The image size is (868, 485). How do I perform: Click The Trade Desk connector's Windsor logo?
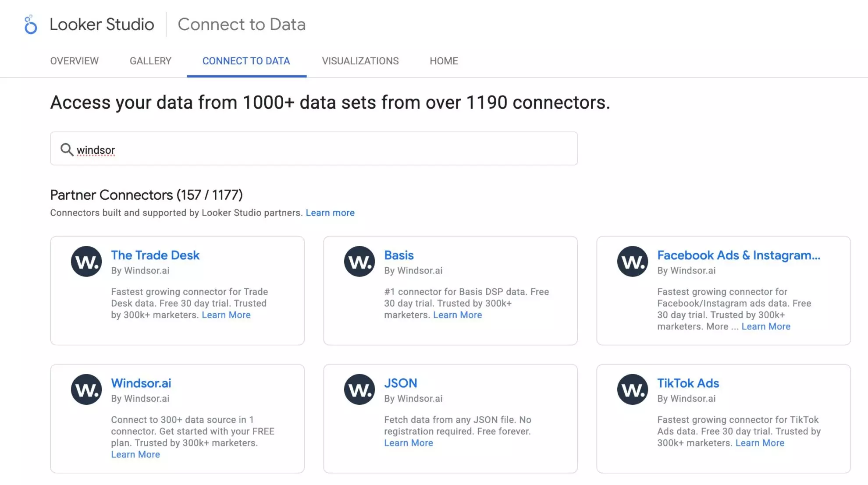coord(86,262)
